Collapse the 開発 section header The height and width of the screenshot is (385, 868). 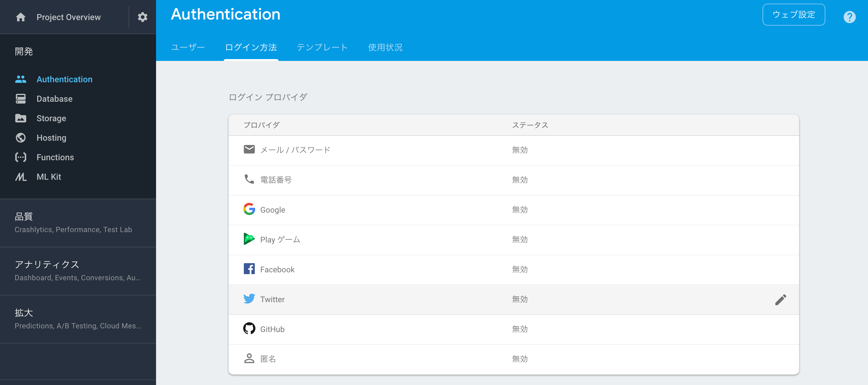[x=23, y=51]
